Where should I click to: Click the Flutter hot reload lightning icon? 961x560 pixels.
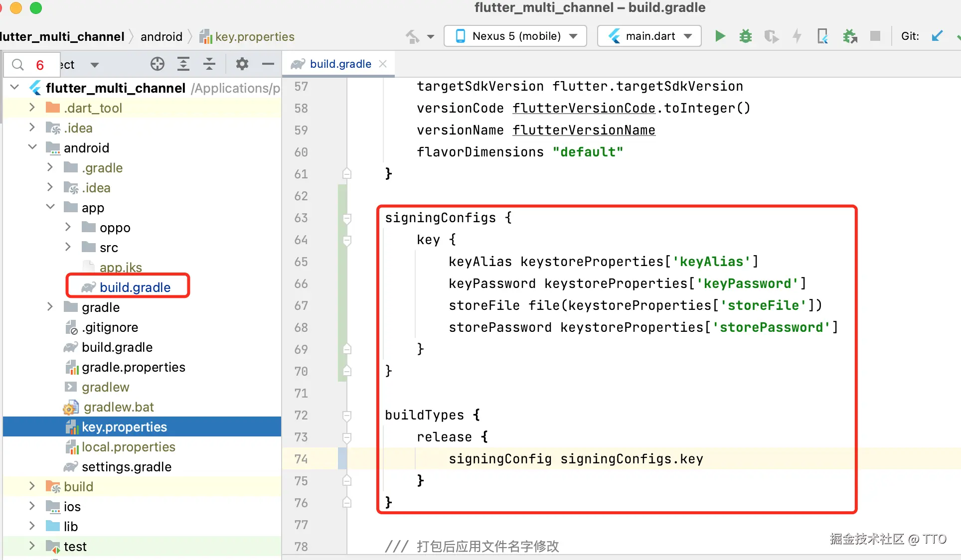(x=797, y=36)
